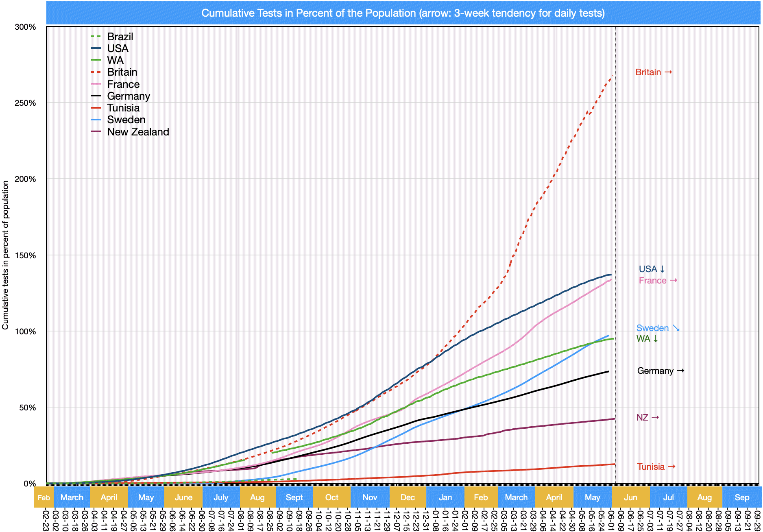
Task: Click the Sept month block on timeline
Action: coord(294,497)
